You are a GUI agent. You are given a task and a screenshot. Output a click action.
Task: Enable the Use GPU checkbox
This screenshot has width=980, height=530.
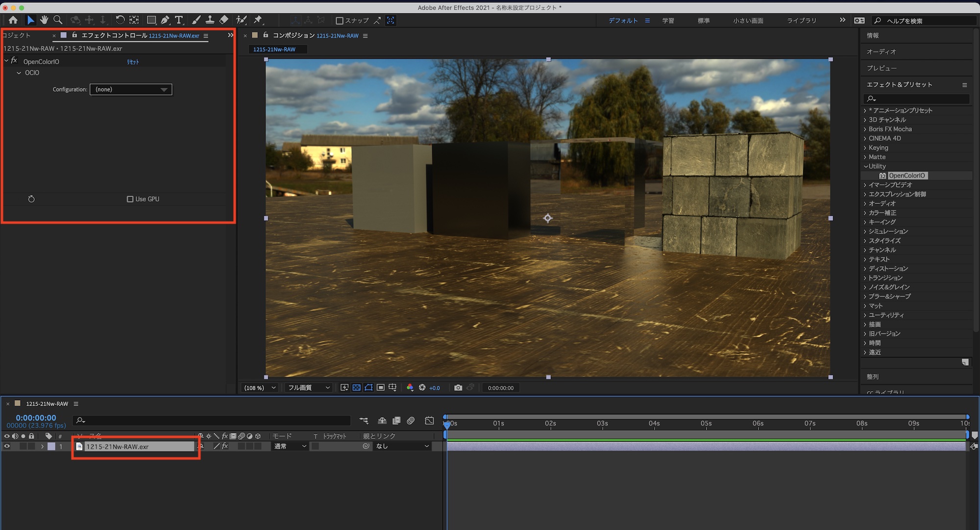[x=130, y=199]
